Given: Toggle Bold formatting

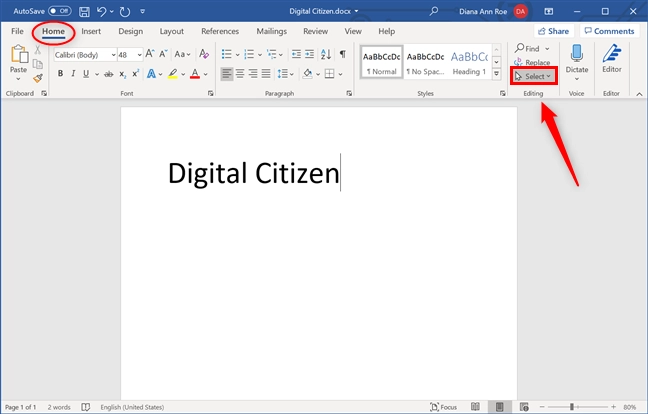Looking at the screenshot, I should pos(60,74).
